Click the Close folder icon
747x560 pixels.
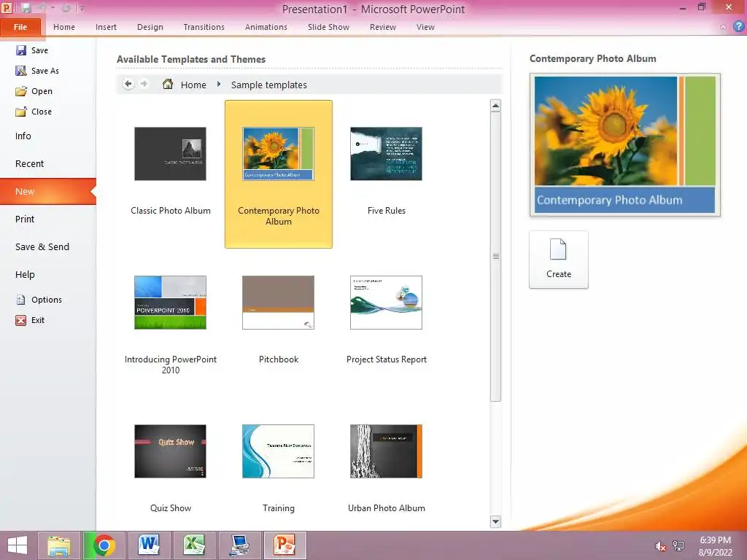tap(21, 112)
